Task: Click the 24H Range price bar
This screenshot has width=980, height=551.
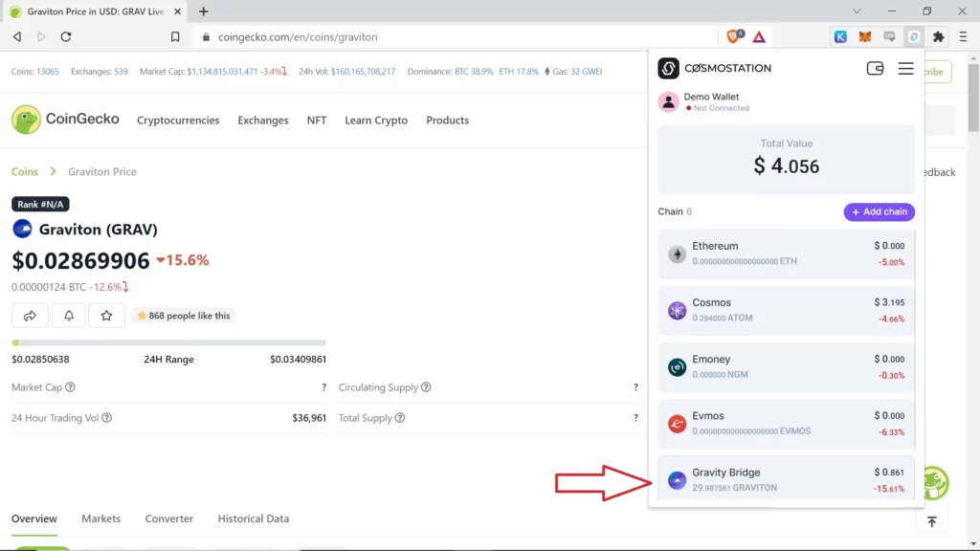Action: click(168, 343)
